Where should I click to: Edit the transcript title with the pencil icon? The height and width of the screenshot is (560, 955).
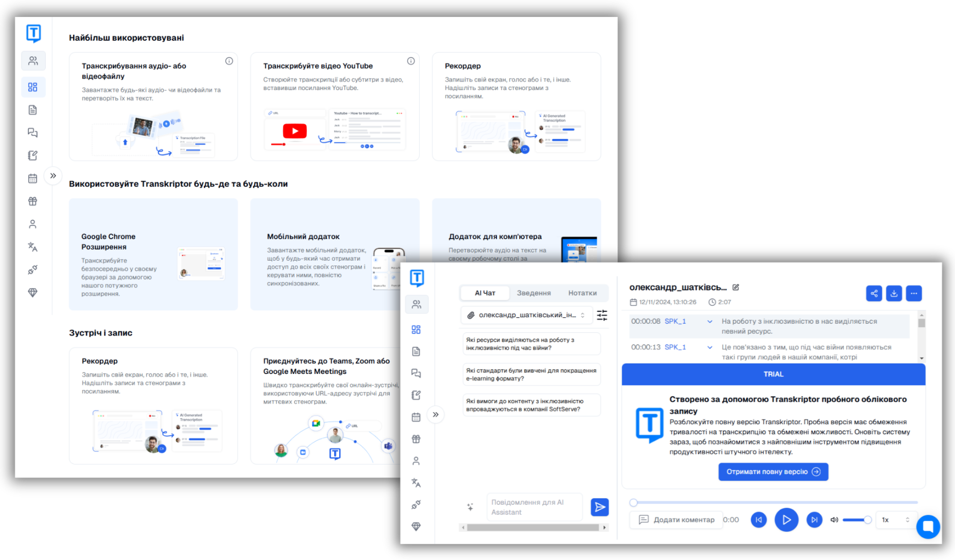click(x=736, y=287)
